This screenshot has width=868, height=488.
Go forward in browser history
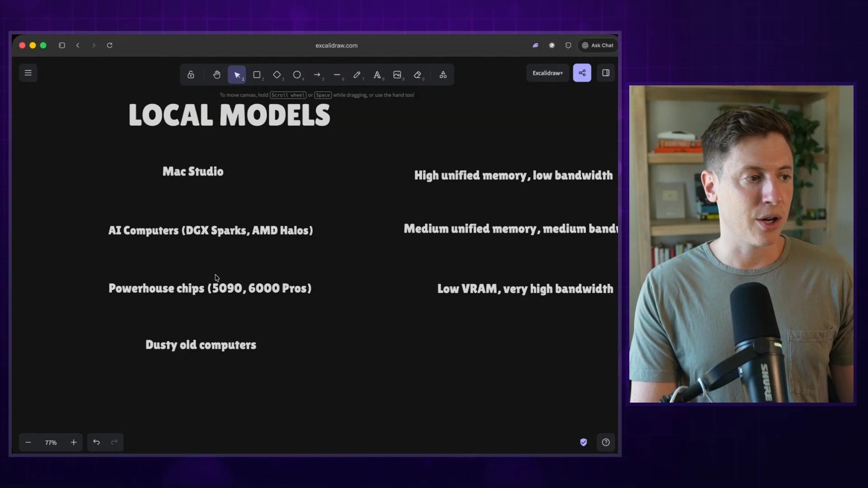coord(94,45)
